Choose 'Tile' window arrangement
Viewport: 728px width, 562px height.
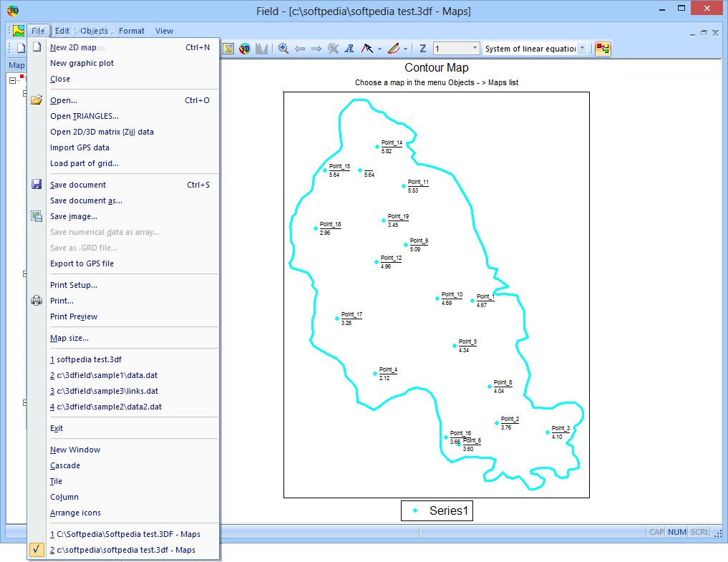pos(122,481)
